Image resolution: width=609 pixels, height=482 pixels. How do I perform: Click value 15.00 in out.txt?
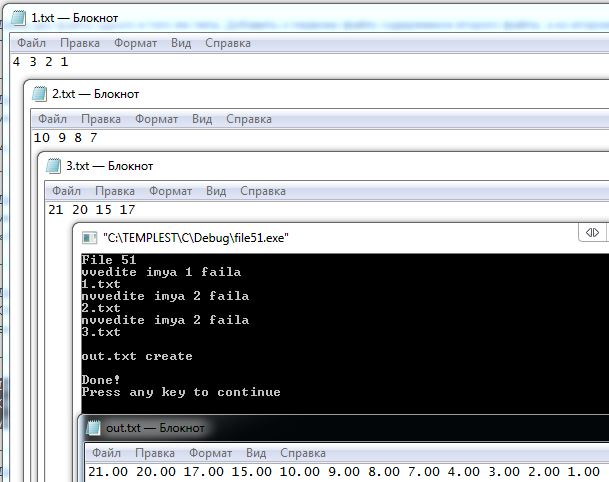pyautogui.click(x=252, y=472)
